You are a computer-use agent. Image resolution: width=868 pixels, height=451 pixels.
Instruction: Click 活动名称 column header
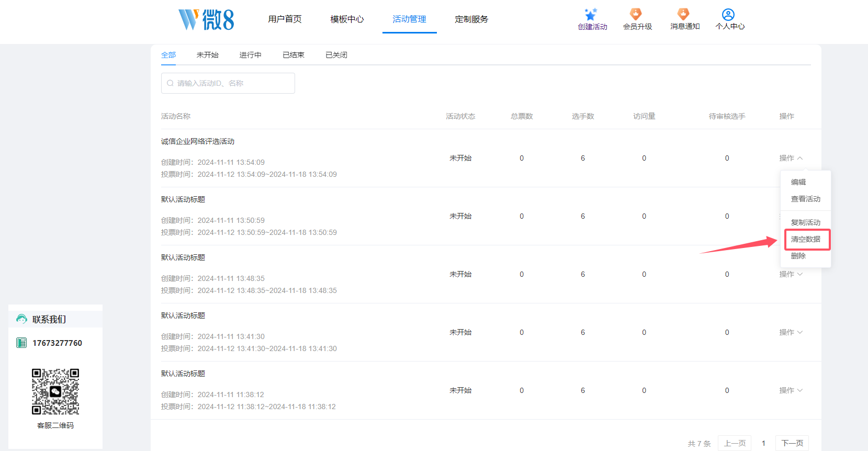176,116
